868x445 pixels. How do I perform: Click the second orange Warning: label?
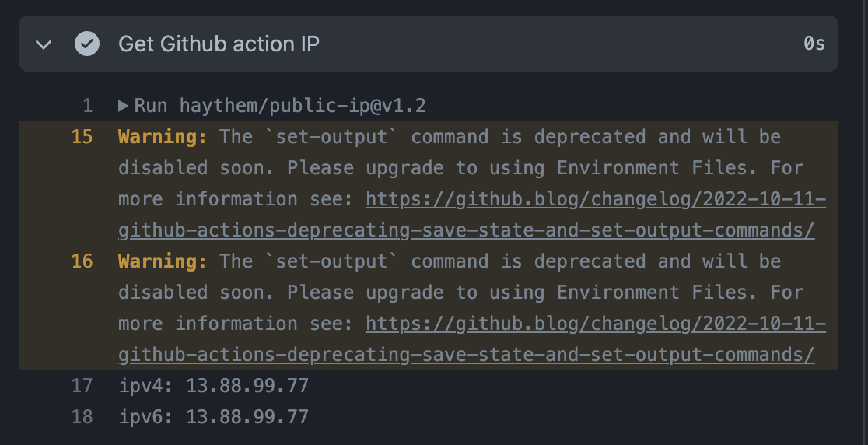[x=163, y=261]
